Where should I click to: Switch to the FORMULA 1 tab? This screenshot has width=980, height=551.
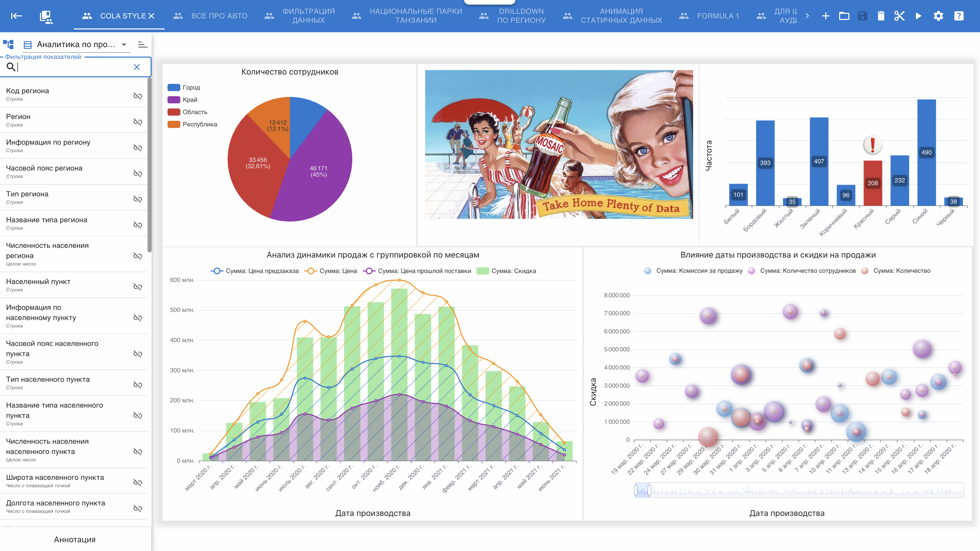709,16
